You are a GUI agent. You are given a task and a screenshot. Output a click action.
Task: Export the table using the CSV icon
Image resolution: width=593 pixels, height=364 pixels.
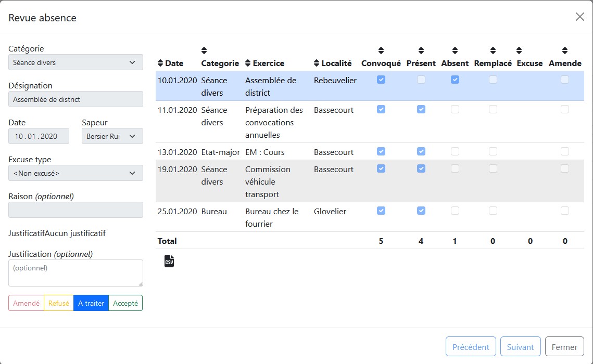click(169, 261)
